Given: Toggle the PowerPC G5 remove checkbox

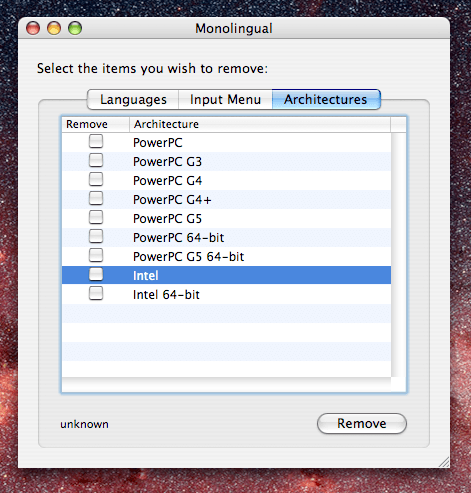Looking at the screenshot, I should [96, 217].
